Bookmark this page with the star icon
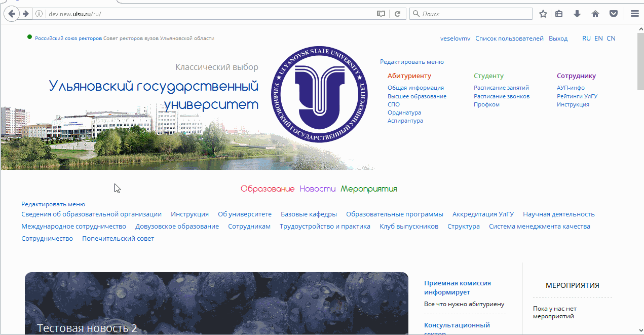Image resolution: width=644 pixels, height=335 pixels. point(543,14)
